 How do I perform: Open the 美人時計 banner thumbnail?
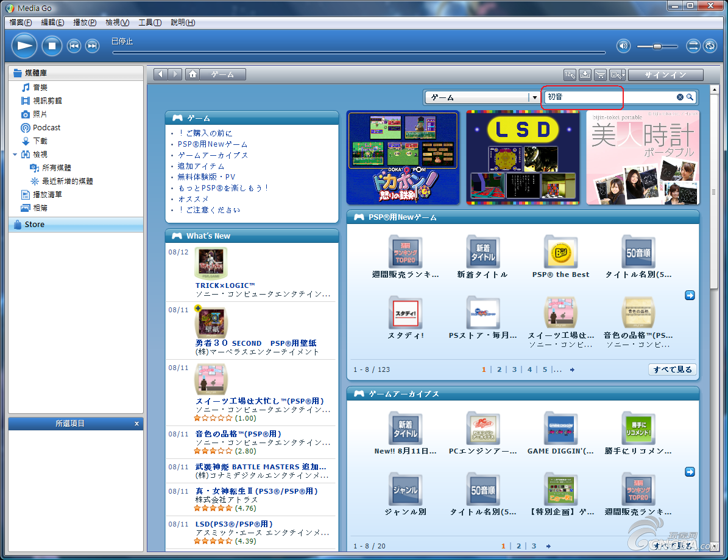point(643,158)
